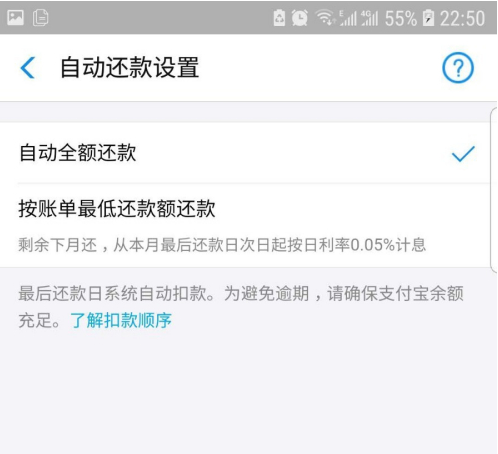Image resolution: width=498 pixels, height=454 pixels.
Task: Tap the 22:50 clock in status bar
Action: [462, 18]
